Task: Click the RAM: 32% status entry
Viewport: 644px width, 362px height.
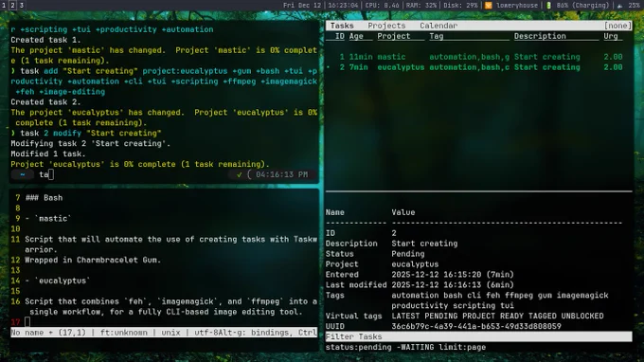Action: pos(421,6)
